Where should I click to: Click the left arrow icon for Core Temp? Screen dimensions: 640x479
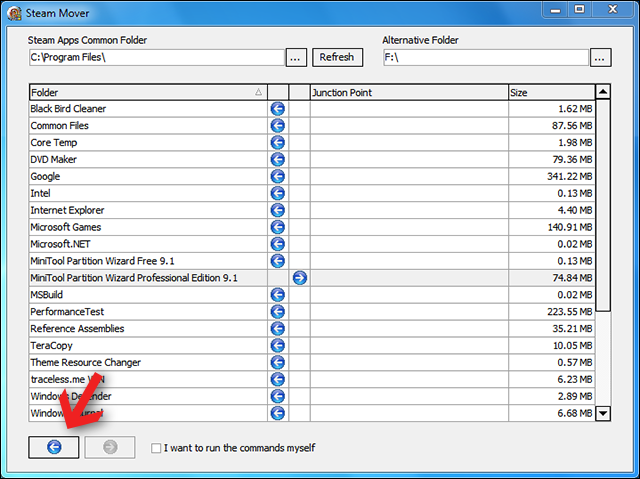[x=278, y=142]
